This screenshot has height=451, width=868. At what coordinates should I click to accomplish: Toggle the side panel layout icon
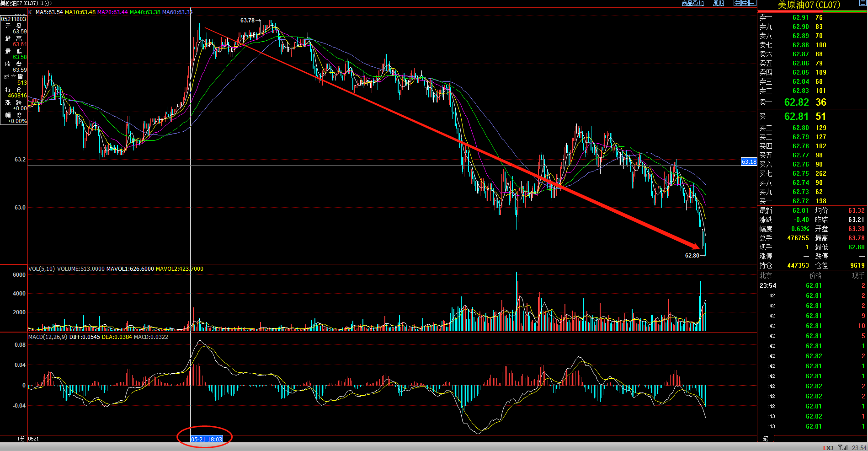point(753,3)
